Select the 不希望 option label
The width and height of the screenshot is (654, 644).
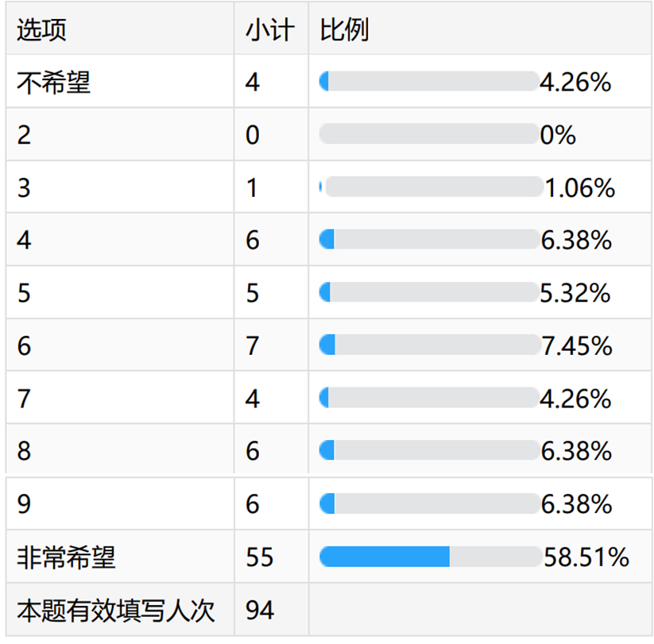pyautogui.click(x=54, y=81)
